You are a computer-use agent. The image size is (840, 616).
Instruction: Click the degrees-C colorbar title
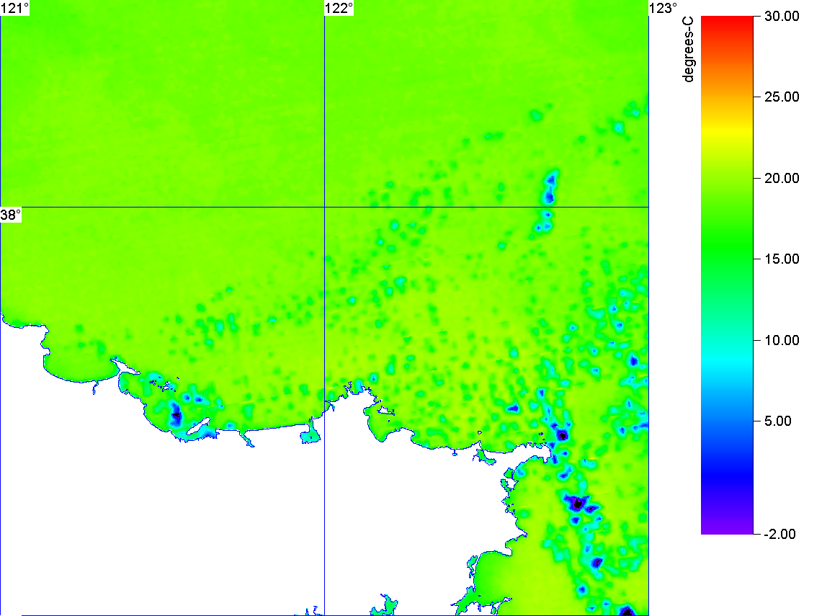tap(688, 49)
